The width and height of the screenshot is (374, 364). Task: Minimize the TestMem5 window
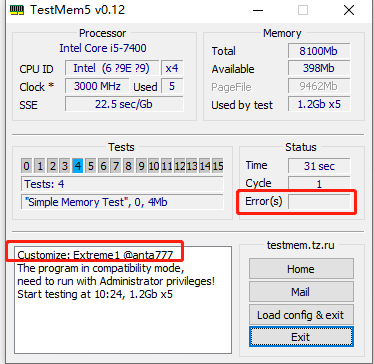click(258, 10)
